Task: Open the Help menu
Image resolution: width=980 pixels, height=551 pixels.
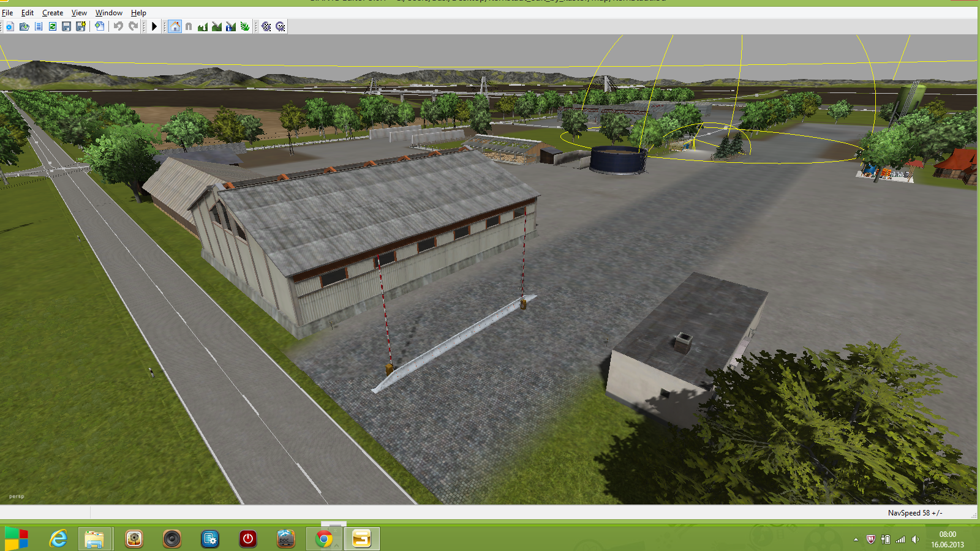Action: (x=138, y=13)
